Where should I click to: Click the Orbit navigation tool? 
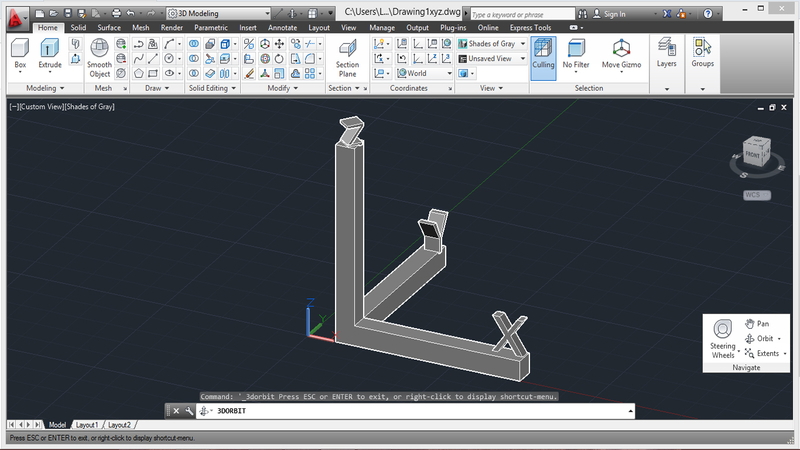pyautogui.click(x=759, y=338)
